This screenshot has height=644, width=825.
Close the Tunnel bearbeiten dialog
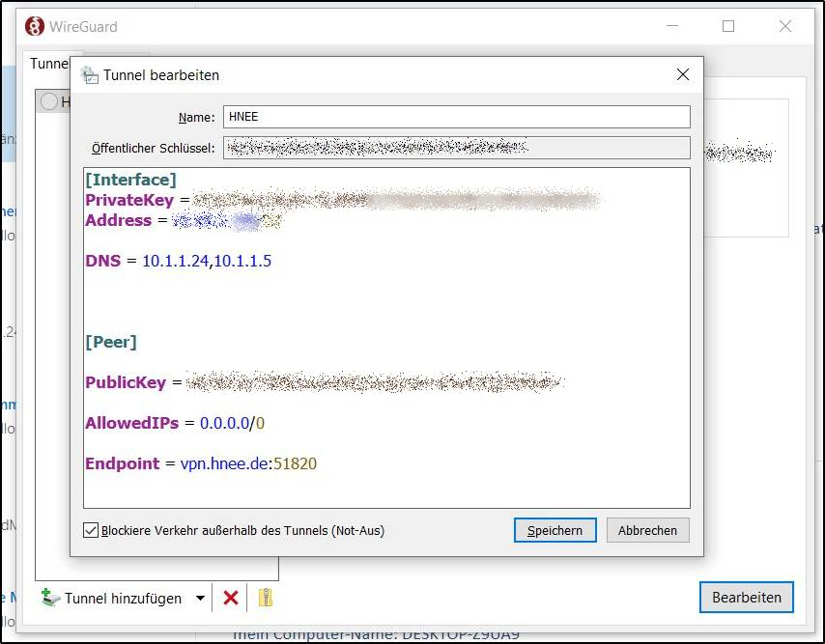tap(682, 75)
